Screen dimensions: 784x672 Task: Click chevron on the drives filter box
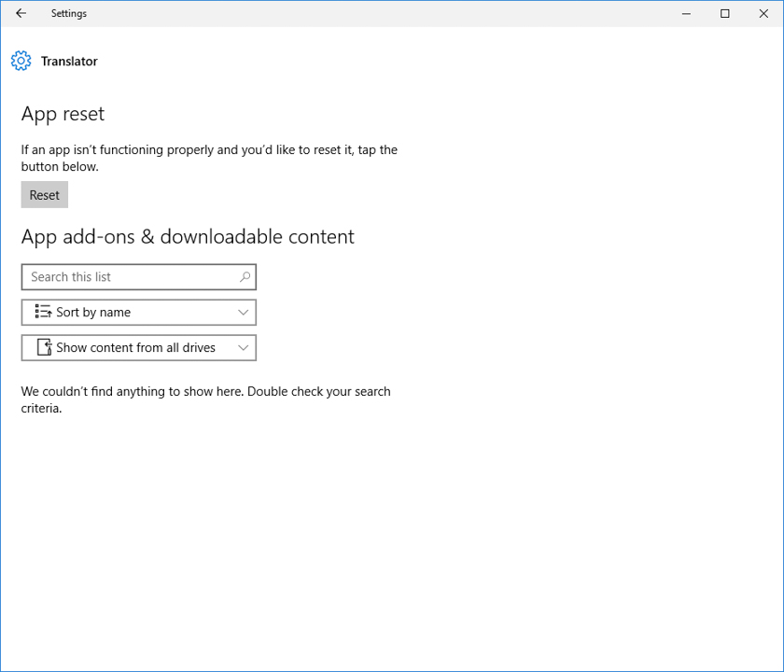tap(244, 347)
